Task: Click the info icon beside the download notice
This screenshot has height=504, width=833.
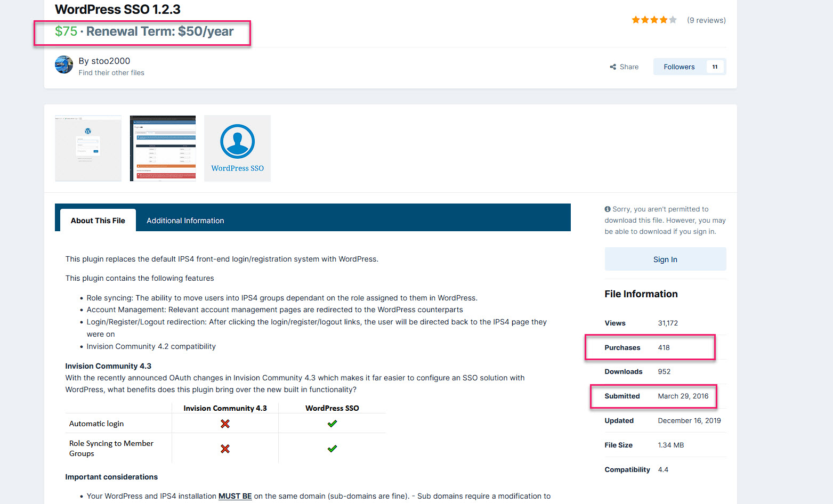Action: (608, 209)
